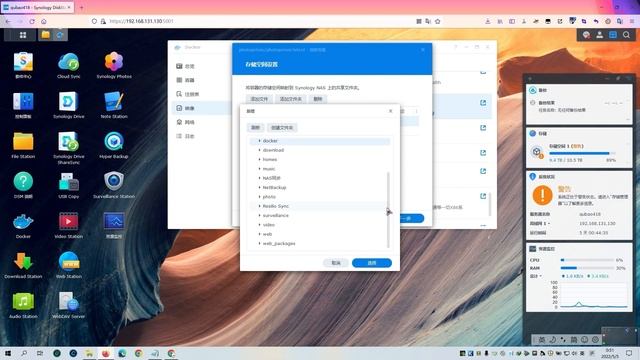Open DSM search magnifier icon
The height and width of the screenshot is (360, 640).
click(x=627, y=35)
